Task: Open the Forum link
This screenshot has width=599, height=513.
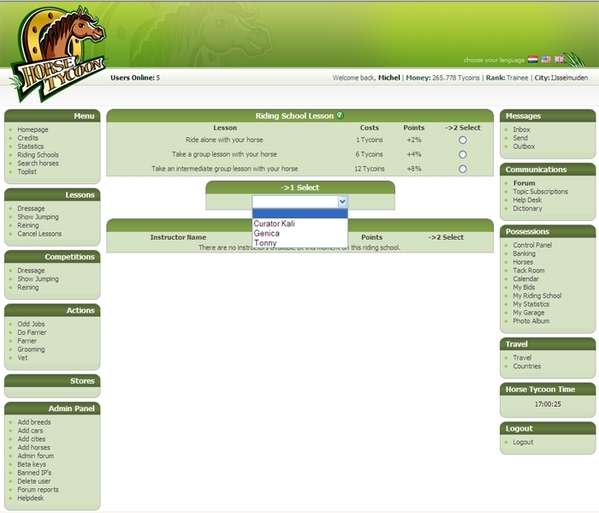Action: pyautogui.click(x=524, y=183)
